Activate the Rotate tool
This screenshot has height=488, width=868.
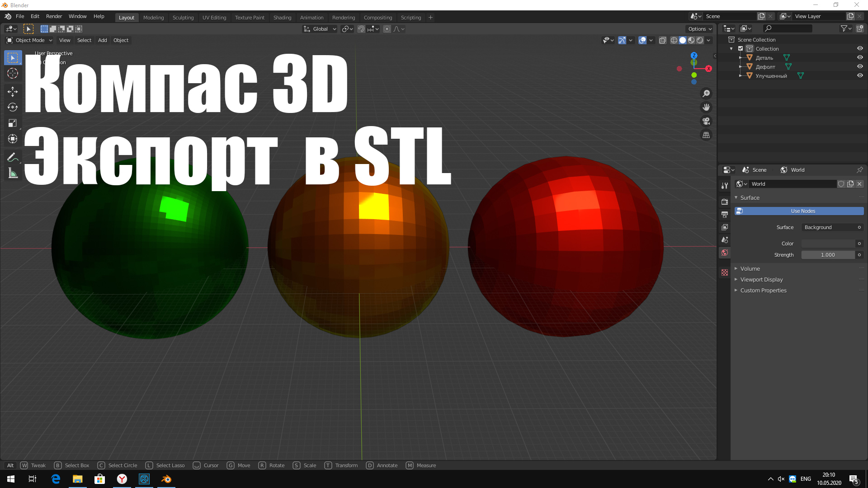[13, 108]
